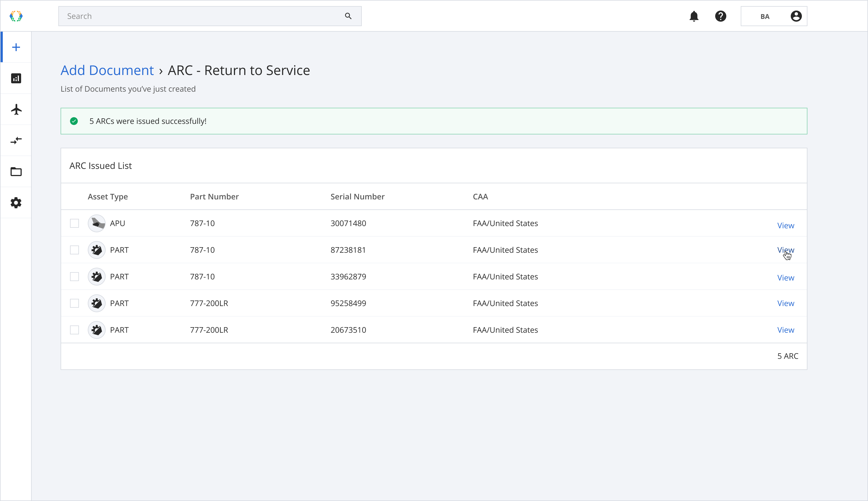Go back via Add Document breadcrumb
Viewport: 868px width, 501px height.
point(107,70)
